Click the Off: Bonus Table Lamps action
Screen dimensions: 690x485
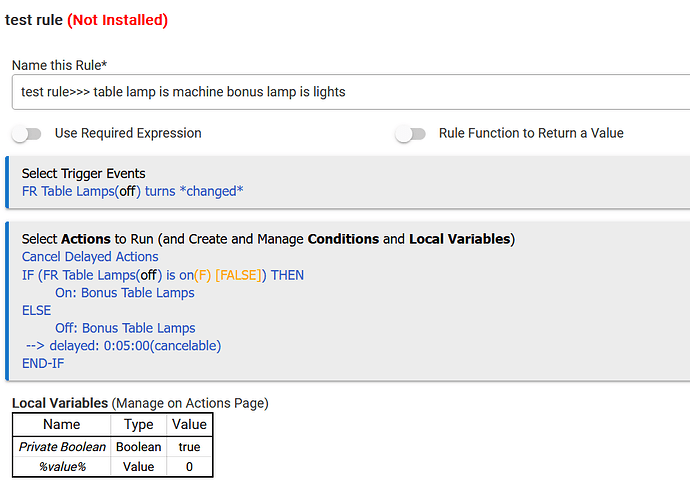125,328
